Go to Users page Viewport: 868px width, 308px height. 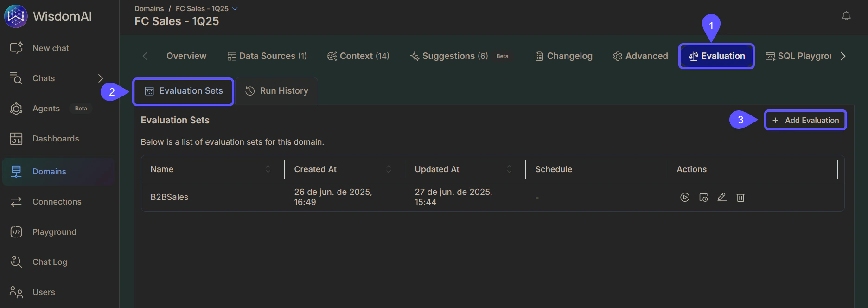pos(44,292)
